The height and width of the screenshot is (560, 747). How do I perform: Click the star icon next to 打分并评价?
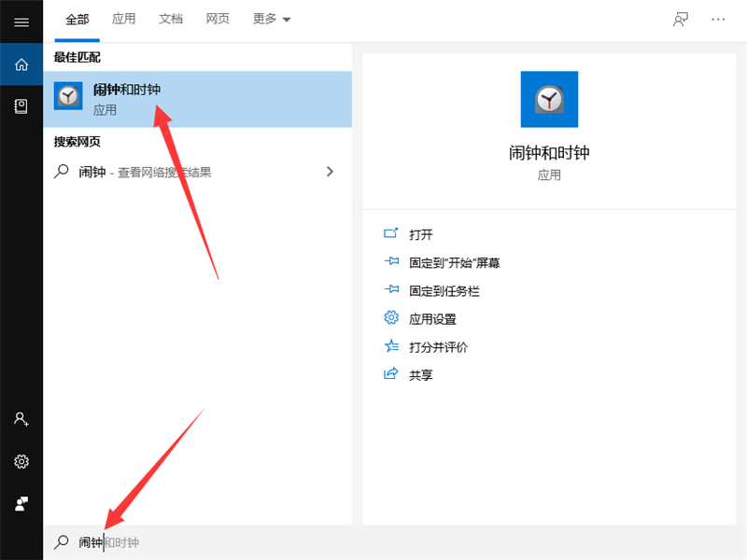click(391, 345)
